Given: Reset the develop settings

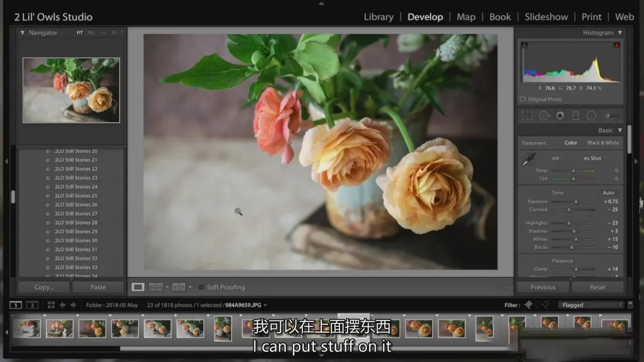Looking at the screenshot, I should coord(598,287).
